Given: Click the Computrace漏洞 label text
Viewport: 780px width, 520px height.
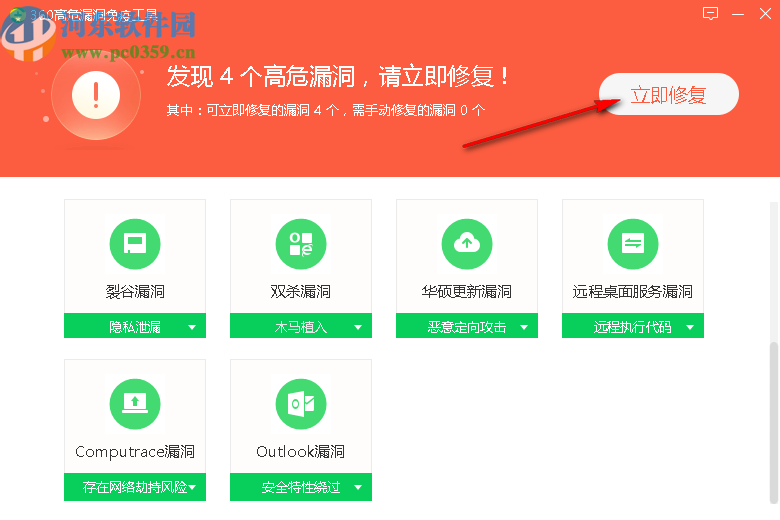Looking at the screenshot, I should [135, 451].
